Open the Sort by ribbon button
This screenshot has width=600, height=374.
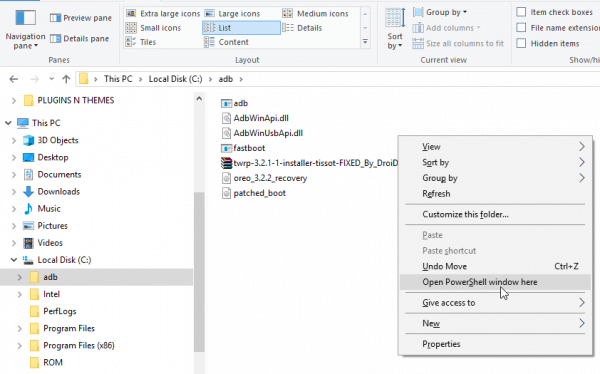395,29
